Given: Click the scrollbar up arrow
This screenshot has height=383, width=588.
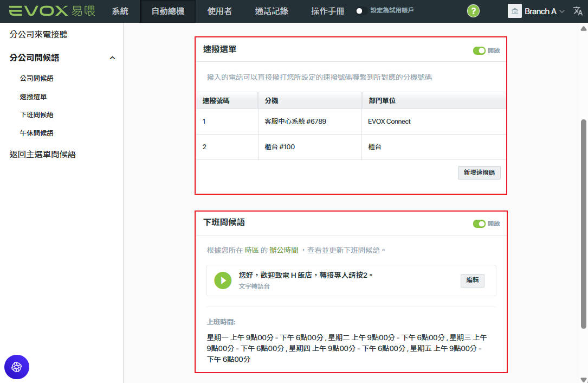Looking at the screenshot, I should [x=584, y=29].
